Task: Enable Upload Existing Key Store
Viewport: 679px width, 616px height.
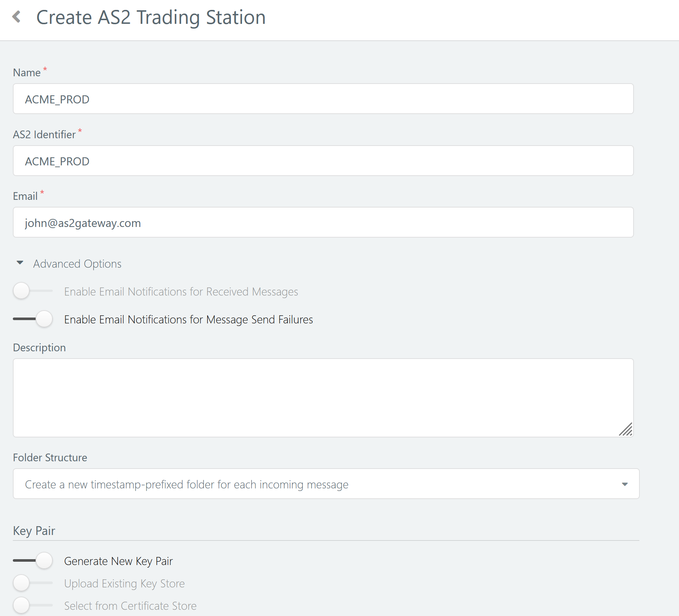Action: 33,583
